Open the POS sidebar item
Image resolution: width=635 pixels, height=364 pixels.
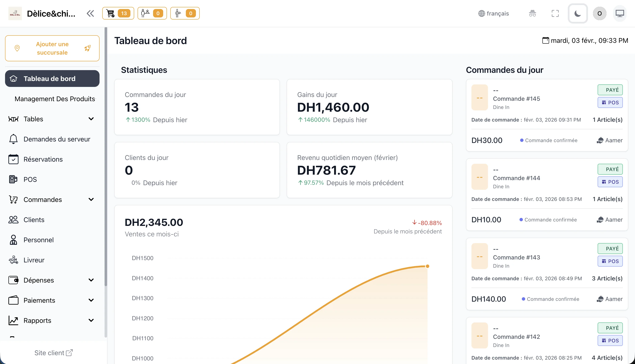tap(30, 179)
